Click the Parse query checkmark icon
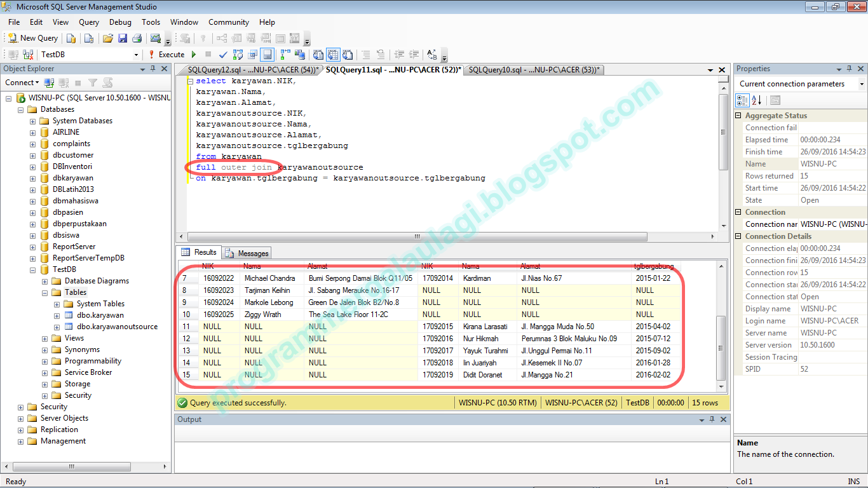Viewport: 868px width, 488px height. (223, 54)
